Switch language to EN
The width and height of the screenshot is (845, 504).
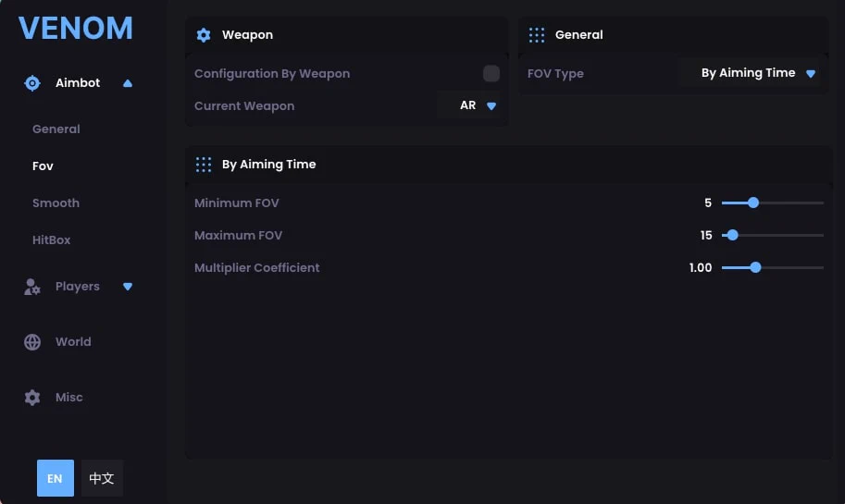[55, 478]
